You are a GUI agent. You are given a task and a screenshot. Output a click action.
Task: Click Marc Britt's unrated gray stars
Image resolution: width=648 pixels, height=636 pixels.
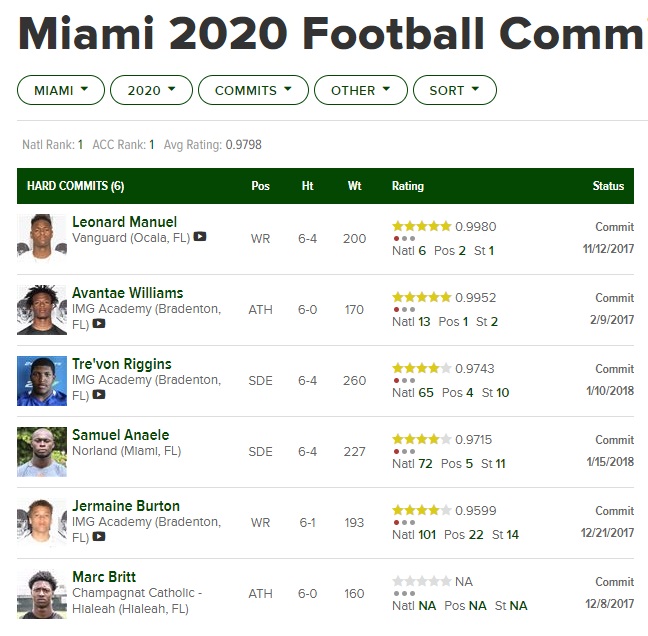click(421, 581)
